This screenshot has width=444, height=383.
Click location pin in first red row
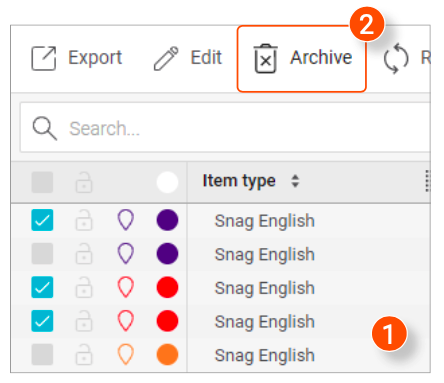[126, 287]
